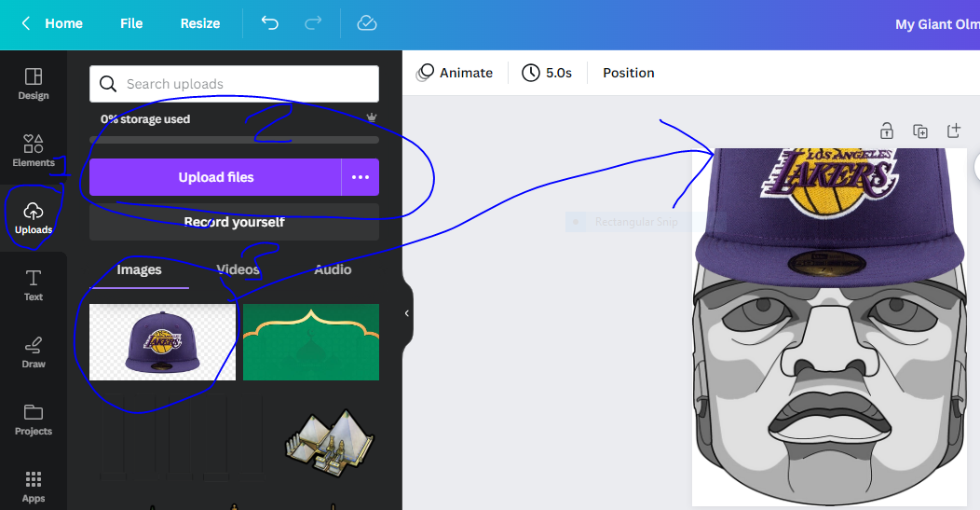
Task: Click the redo arrow
Action: pos(313,23)
